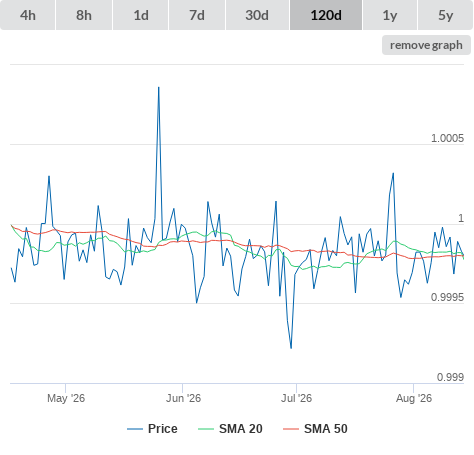Viewport: 474px width, 455px height.
Task: Click the green SMA 20 legend marker
Action: pos(206,429)
